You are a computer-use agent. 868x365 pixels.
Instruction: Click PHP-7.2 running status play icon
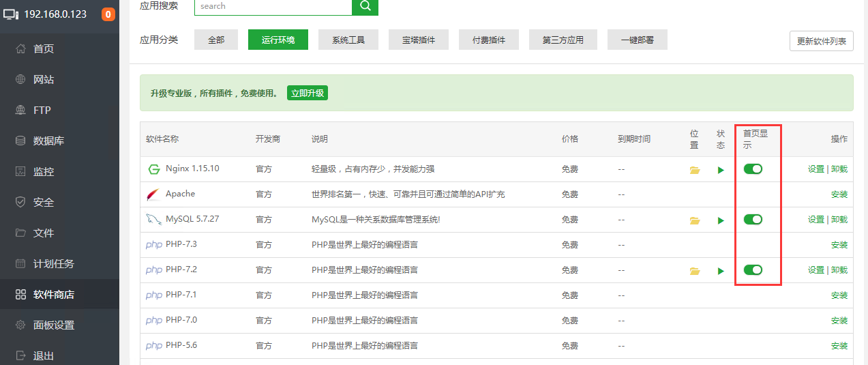point(721,271)
